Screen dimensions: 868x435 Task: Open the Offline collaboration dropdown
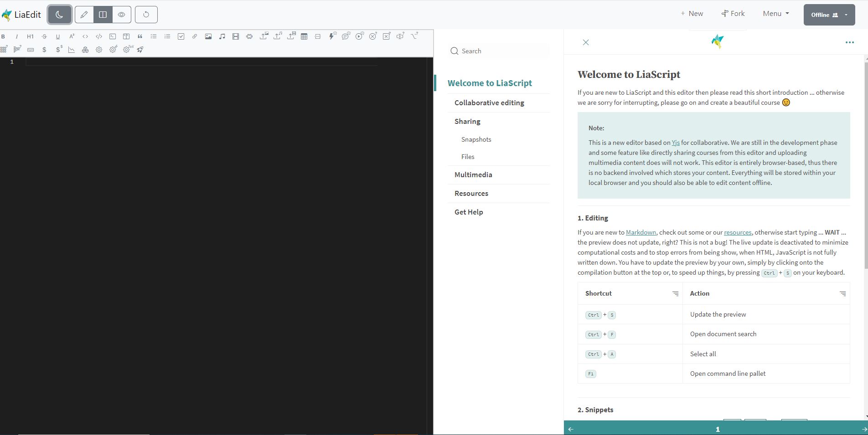[829, 15]
